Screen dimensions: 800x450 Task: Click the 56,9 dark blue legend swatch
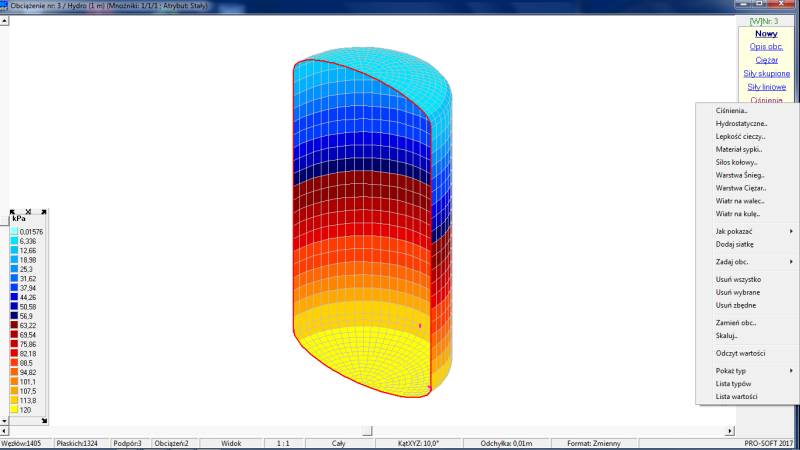(14, 316)
